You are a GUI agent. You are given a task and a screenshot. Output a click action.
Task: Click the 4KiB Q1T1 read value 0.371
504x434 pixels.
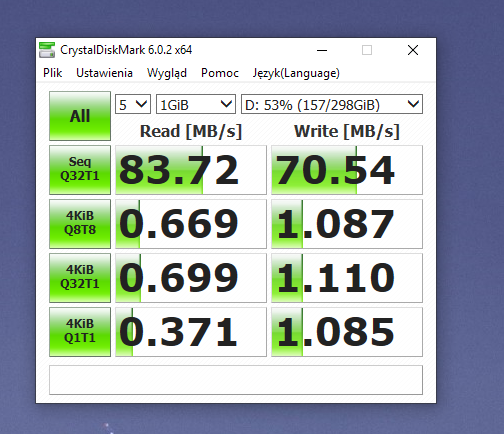click(x=191, y=332)
